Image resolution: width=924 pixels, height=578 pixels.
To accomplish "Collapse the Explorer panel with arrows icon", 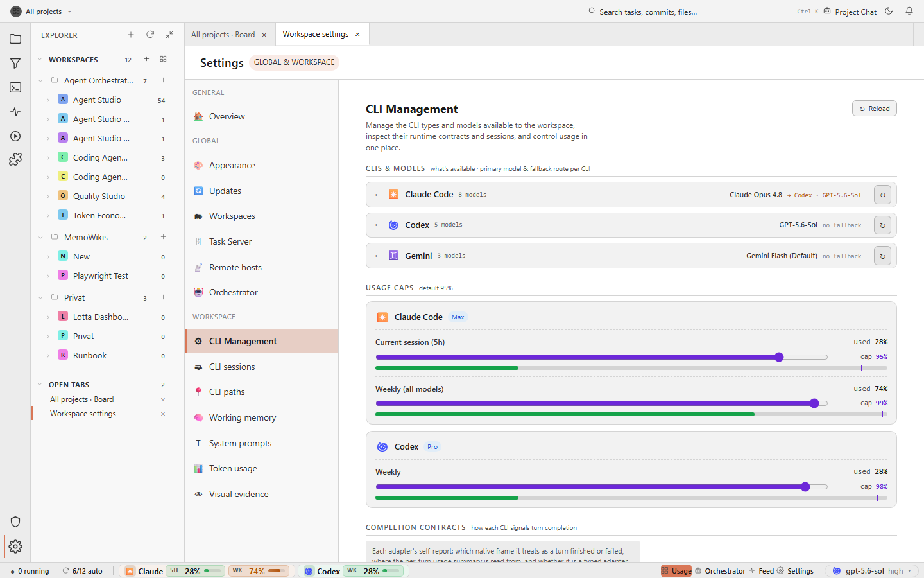I will 169,35.
